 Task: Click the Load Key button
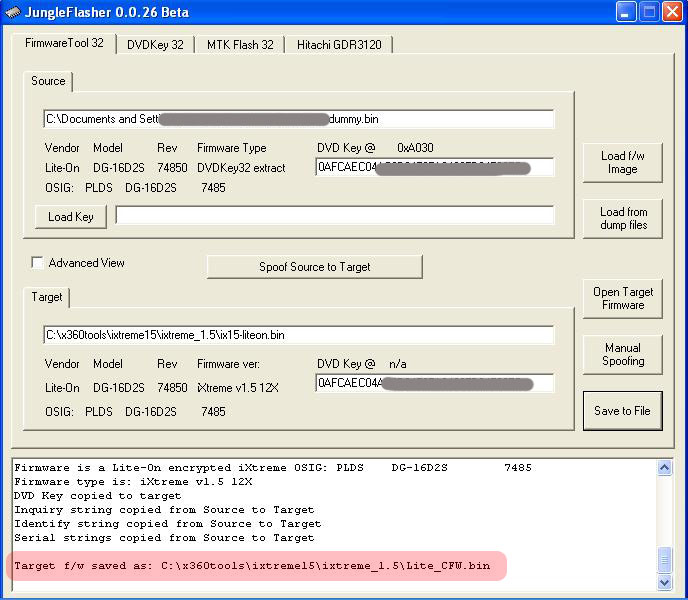pos(71,217)
